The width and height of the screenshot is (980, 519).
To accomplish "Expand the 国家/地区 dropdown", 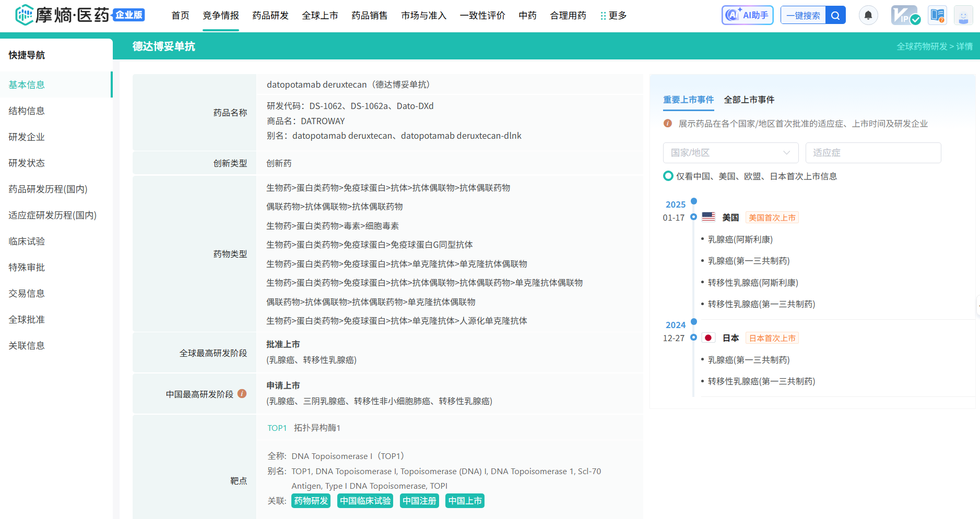I will pyautogui.click(x=730, y=153).
